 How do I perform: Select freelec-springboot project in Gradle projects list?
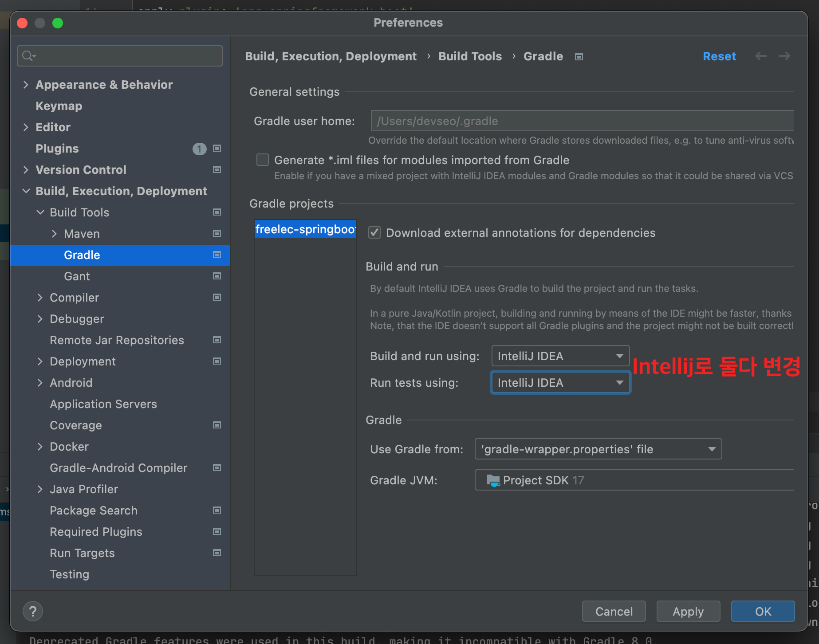305,229
